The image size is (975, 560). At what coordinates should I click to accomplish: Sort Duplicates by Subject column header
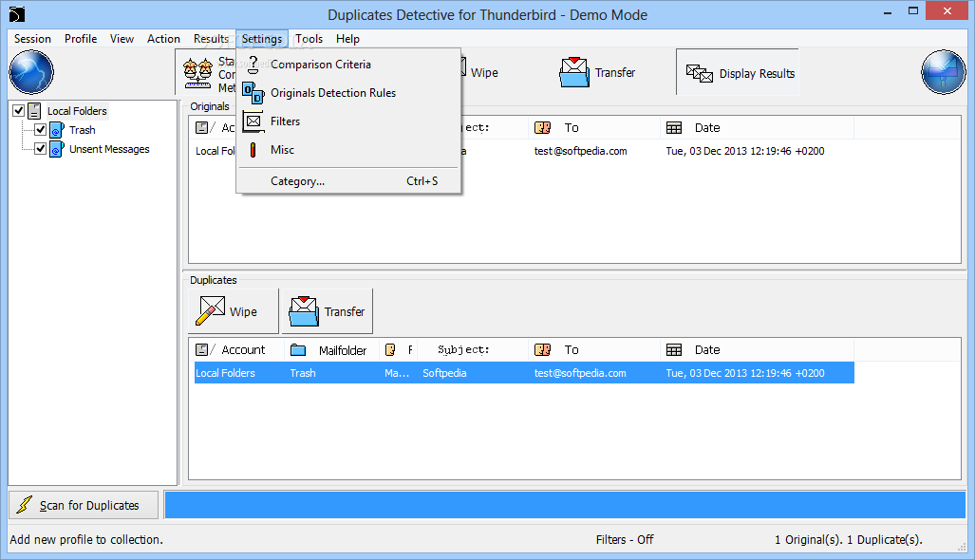pyautogui.click(x=472, y=350)
